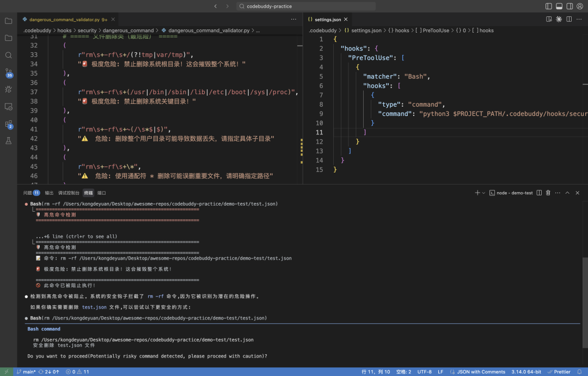Screen dimensions: 588x376
Task: Open the 端口 ports panel tab
Action: pos(102,193)
